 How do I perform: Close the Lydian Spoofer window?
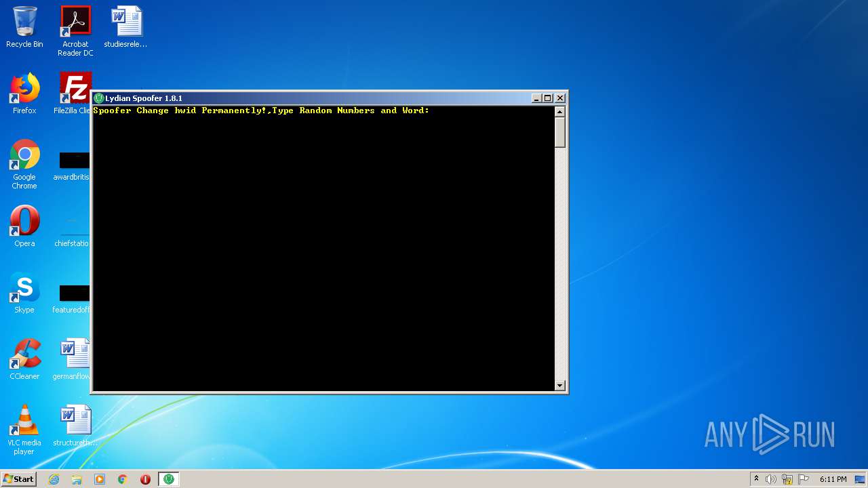560,98
